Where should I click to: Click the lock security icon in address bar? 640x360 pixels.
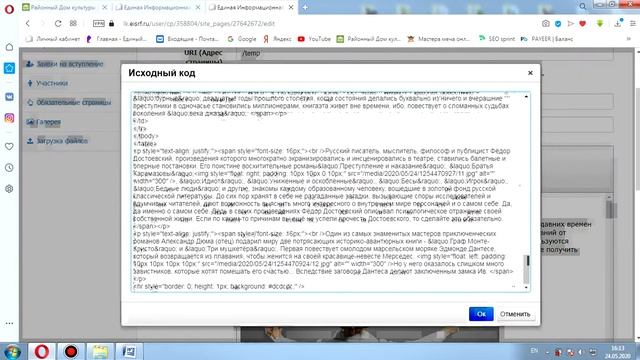coord(111,24)
